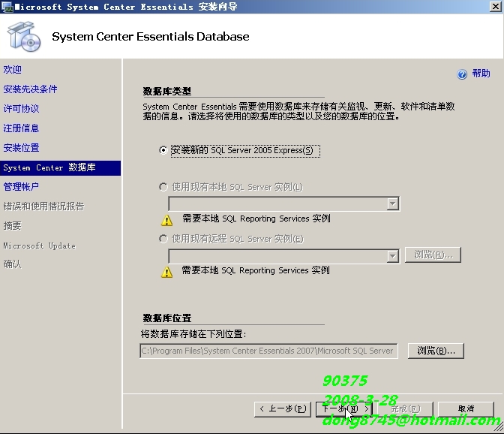Click warning icon under remote SQL Server dropdown
The image size is (504, 434).
click(x=166, y=272)
